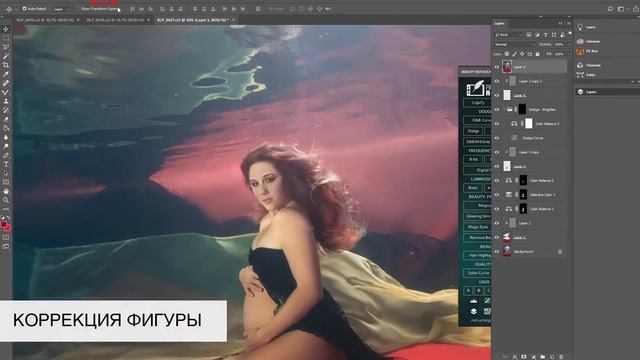Hide the Dodge - Brighten group

pyautogui.click(x=497, y=109)
